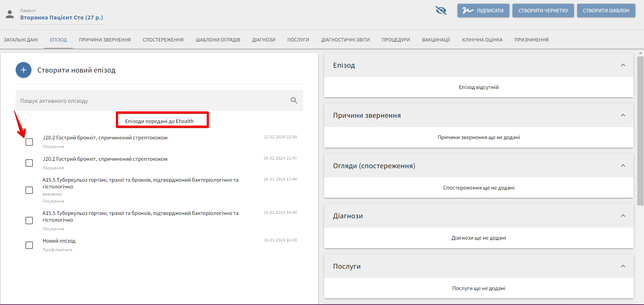The width and height of the screenshot is (644, 305).
Task: Collapse the Причини звернення panel
Action: click(x=623, y=115)
